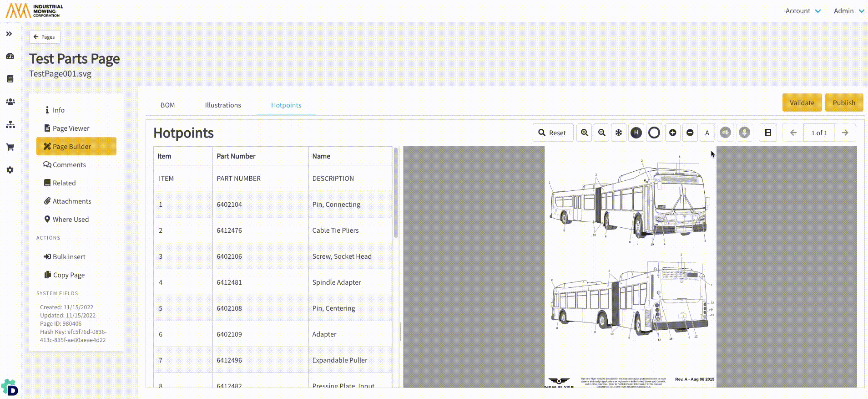Select the Pin, Connecting table row
Viewport: 868px width, 399px height.
pos(272,205)
